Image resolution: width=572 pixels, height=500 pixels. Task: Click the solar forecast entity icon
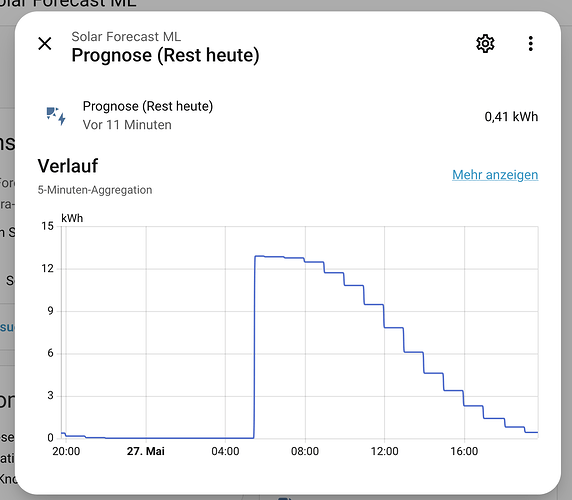tap(56, 116)
